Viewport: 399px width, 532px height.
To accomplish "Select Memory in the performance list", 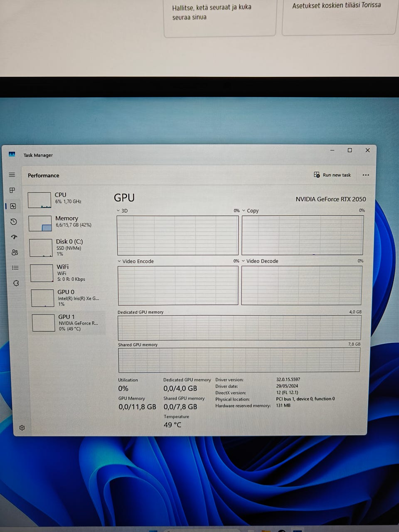I will click(x=66, y=223).
